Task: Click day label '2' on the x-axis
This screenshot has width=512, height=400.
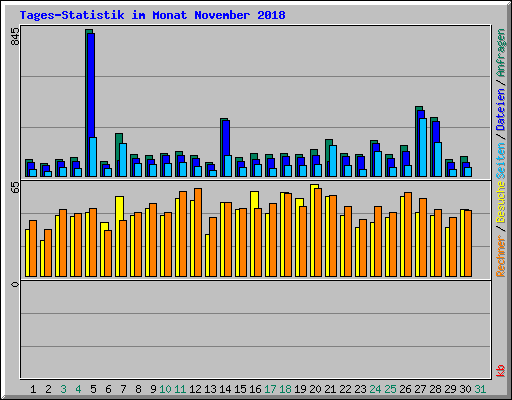Action: [x=48, y=389]
